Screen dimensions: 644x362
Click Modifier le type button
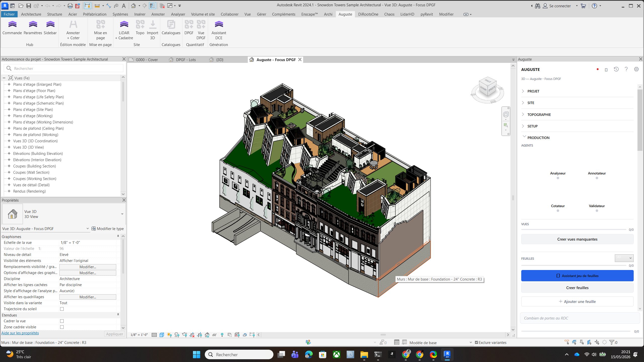pyautogui.click(x=108, y=229)
